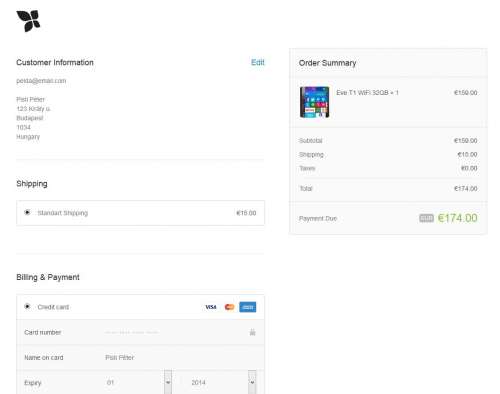
Task: Click the Order Summary heading
Action: (327, 63)
